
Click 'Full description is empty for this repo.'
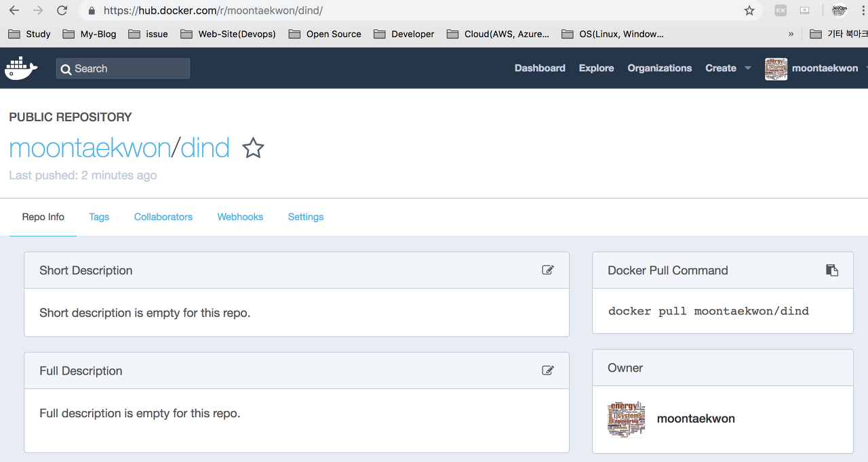click(140, 413)
